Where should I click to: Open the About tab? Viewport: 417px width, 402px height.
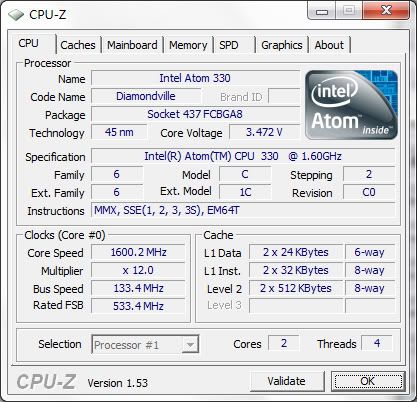click(329, 45)
